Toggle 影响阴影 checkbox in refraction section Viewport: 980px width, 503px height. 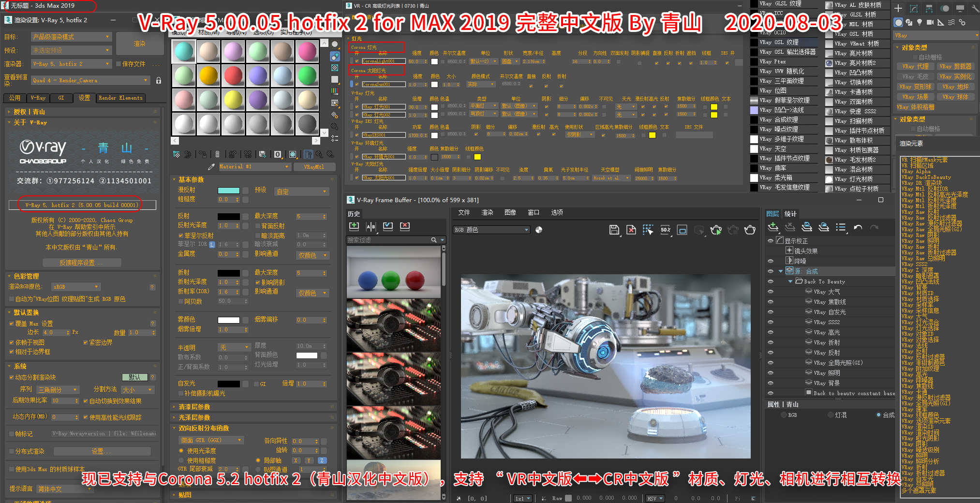pyautogui.click(x=257, y=282)
